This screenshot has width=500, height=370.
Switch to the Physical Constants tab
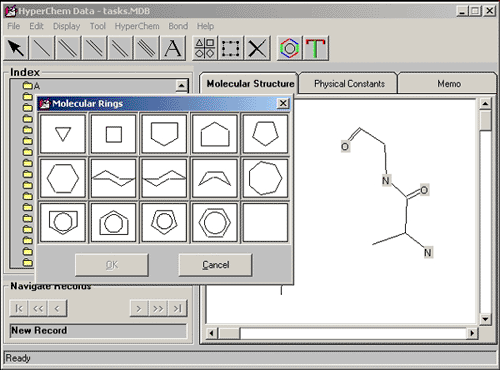click(x=349, y=83)
